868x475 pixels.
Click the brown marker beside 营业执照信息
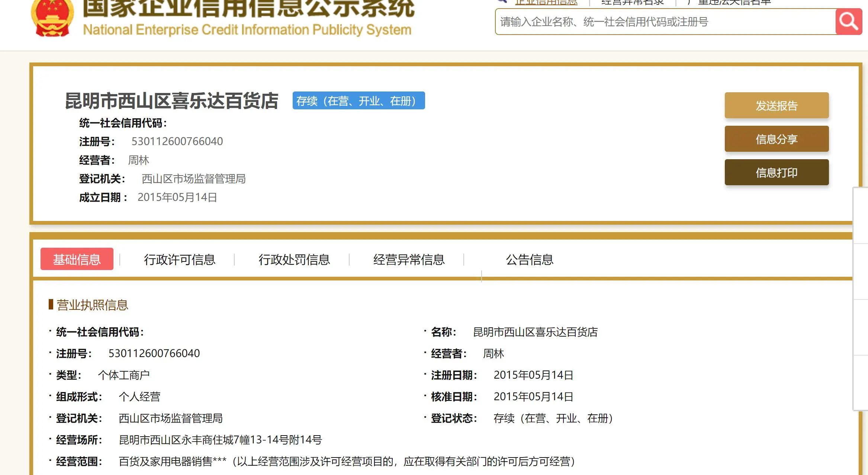coord(51,304)
